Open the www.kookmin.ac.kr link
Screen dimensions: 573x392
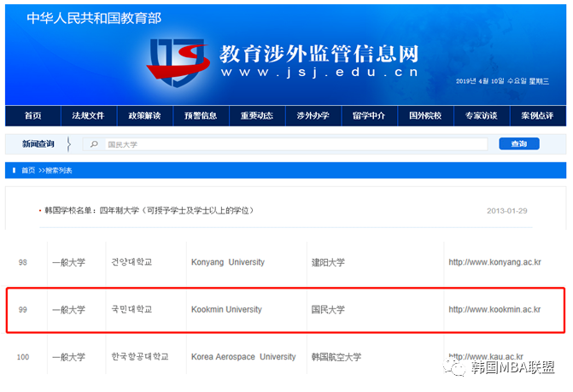coord(494,310)
